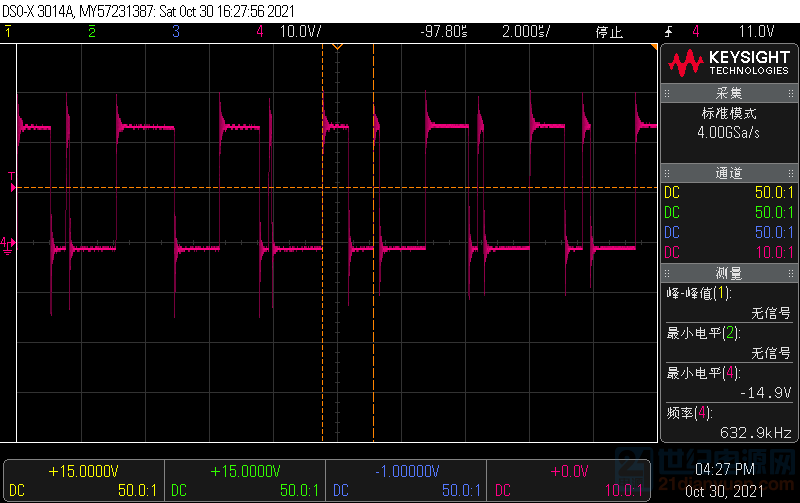
Task: Click channel 3 -1.00000V offset box
Action: 407,481
